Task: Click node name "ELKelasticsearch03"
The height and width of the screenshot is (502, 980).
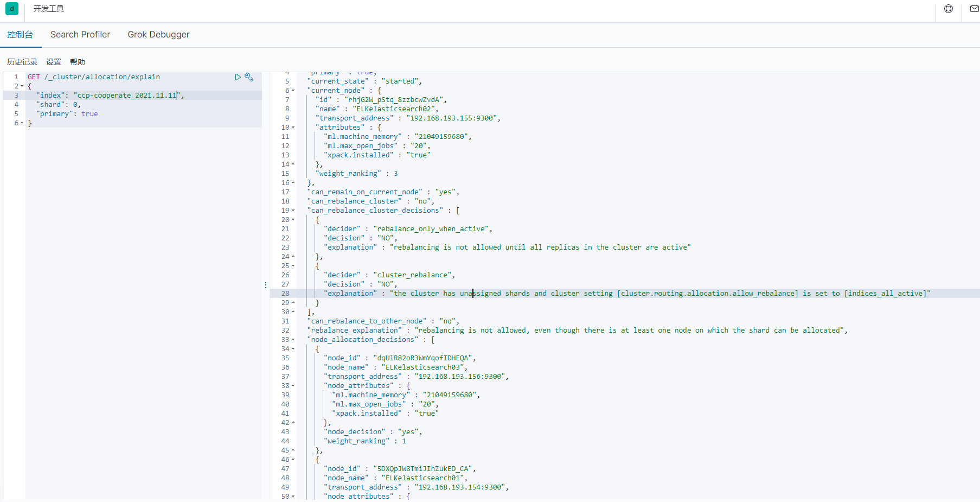Action: [422, 367]
